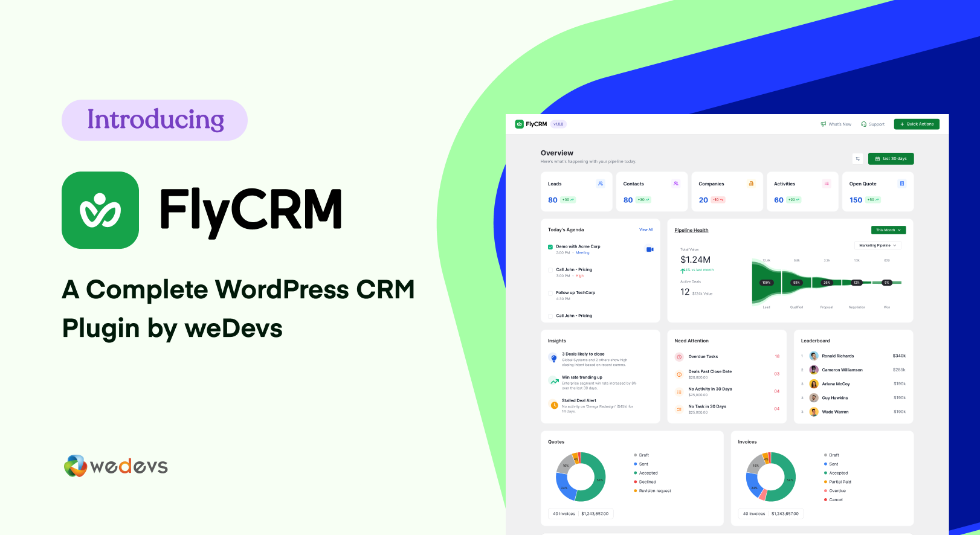Click the Leads count 80
980x535 pixels.
tap(553, 200)
